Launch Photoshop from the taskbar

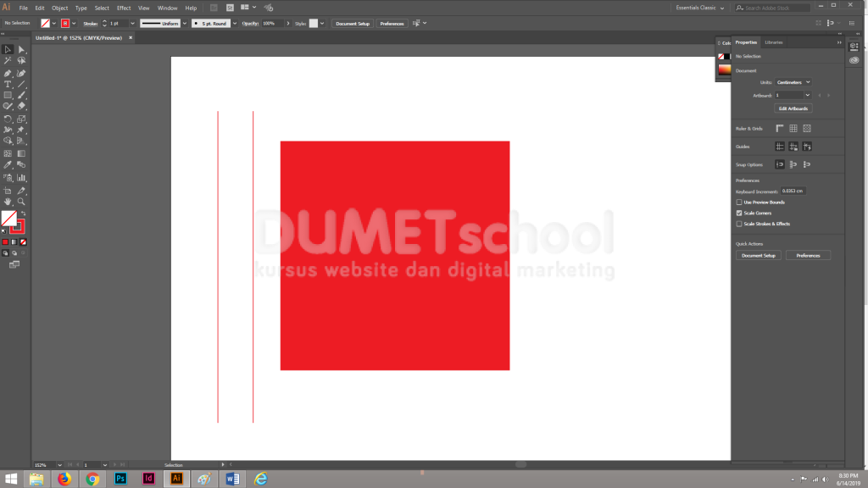point(120,479)
